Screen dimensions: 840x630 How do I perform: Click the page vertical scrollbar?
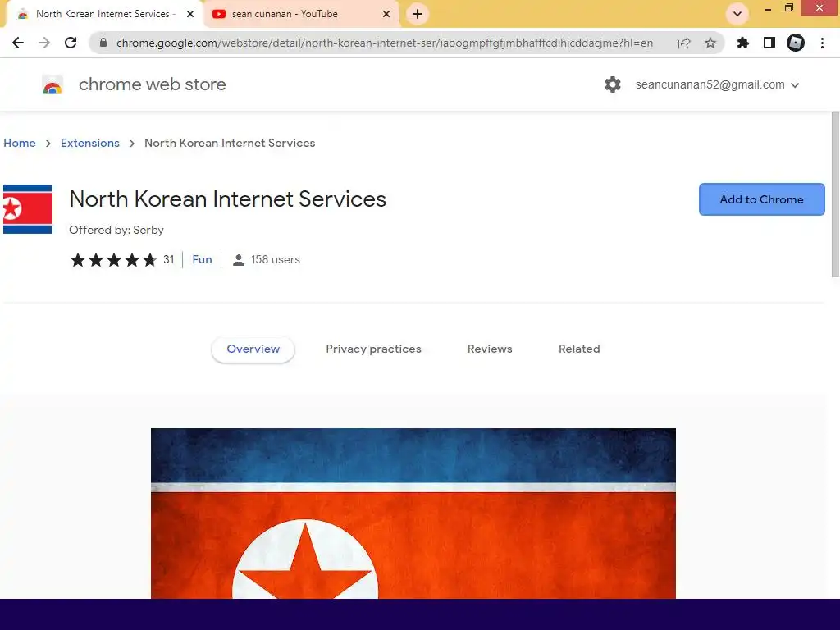click(x=834, y=194)
